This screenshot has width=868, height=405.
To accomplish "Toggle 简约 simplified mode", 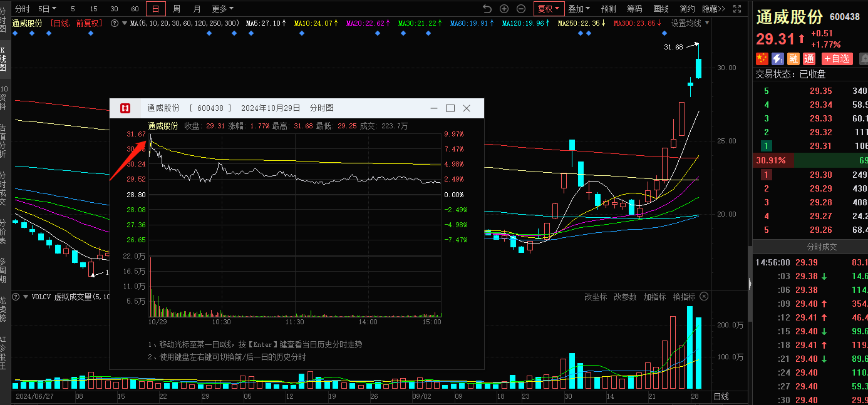I will (x=687, y=9).
